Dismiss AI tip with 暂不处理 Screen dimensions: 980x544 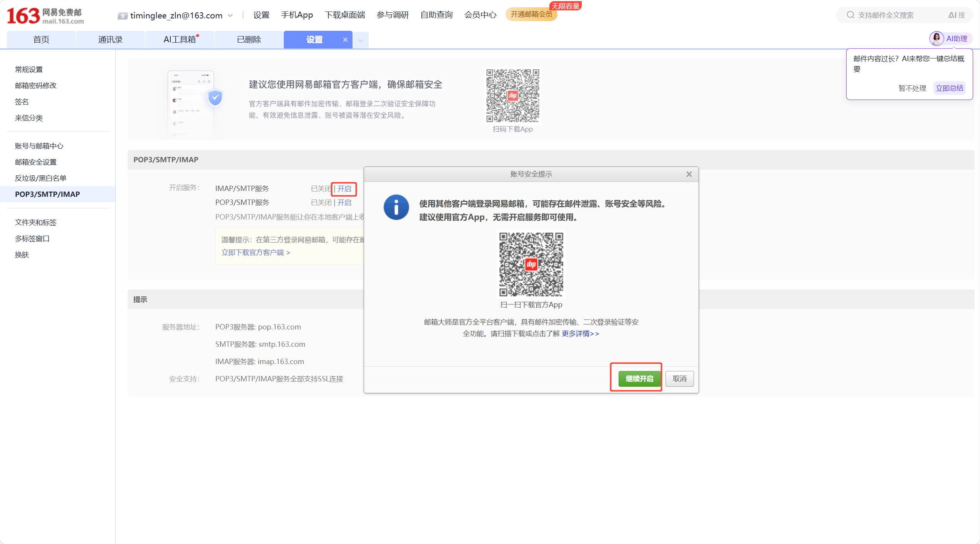tap(912, 88)
